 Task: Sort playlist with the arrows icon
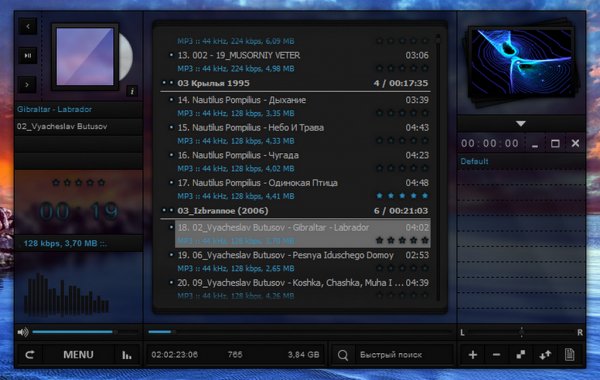point(545,355)
